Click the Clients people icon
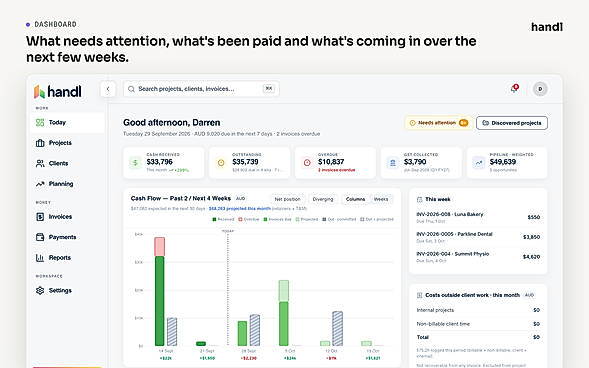The height and width of the screenshot is (368, 589). tap(40, 163)
